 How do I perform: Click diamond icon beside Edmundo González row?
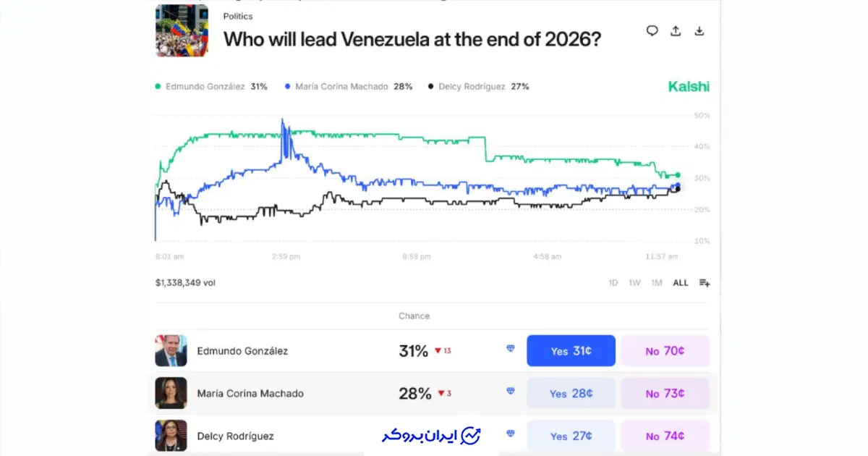(x=511, y=349)
